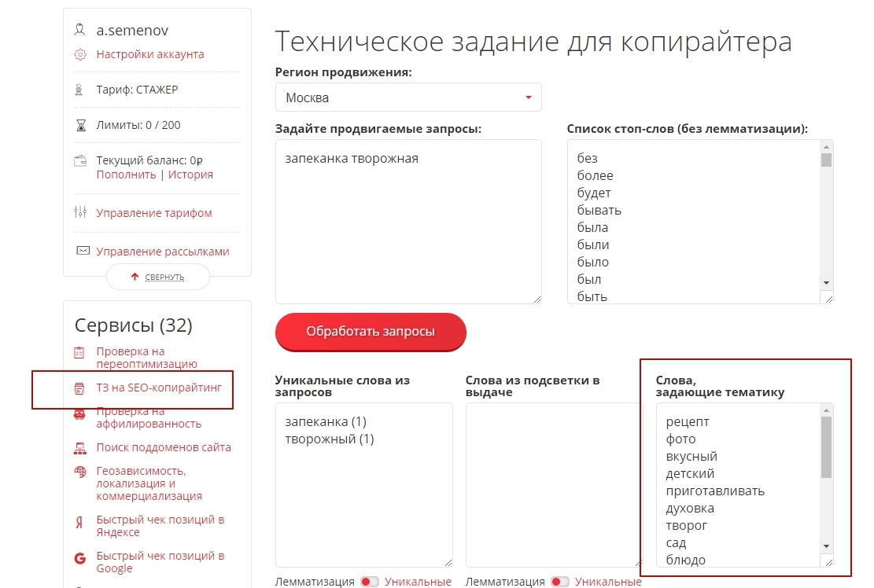Open Геозависимость, локализация и коммерциализация service
874x588 pixels.
tap(149, 483)
